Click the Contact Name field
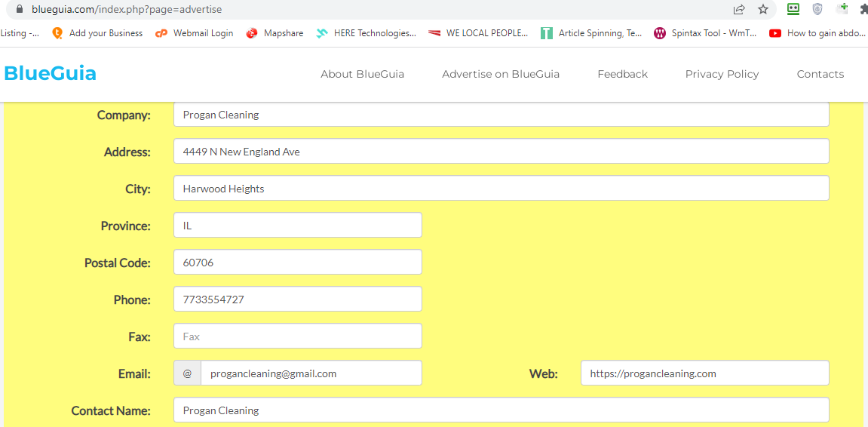Screen dimensions: 868x427 coord(501,410)
